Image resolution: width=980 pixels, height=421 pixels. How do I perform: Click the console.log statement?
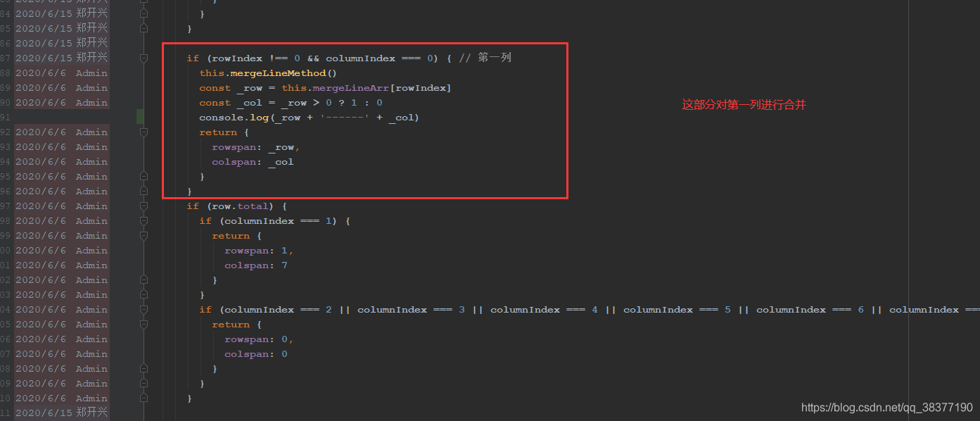[232, 117]
